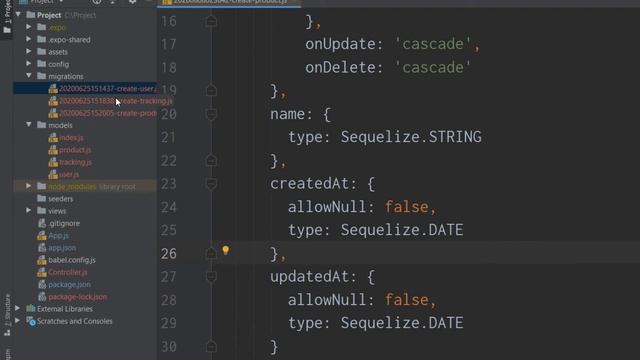
Task: Click line number 26 in gutter
Action: pyautogui.click(x=169, y=253)
